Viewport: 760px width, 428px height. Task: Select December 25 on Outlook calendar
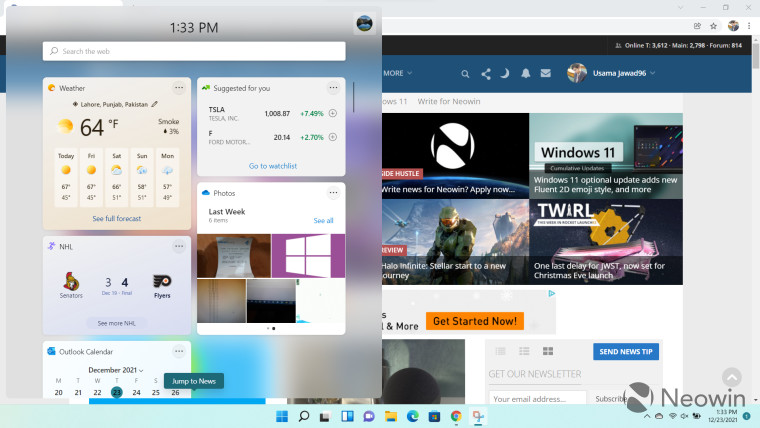coord(156,392)
